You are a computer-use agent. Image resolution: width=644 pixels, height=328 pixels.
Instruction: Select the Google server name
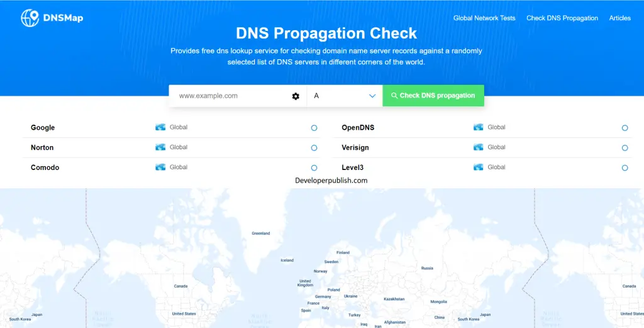[x=43, y=127]
